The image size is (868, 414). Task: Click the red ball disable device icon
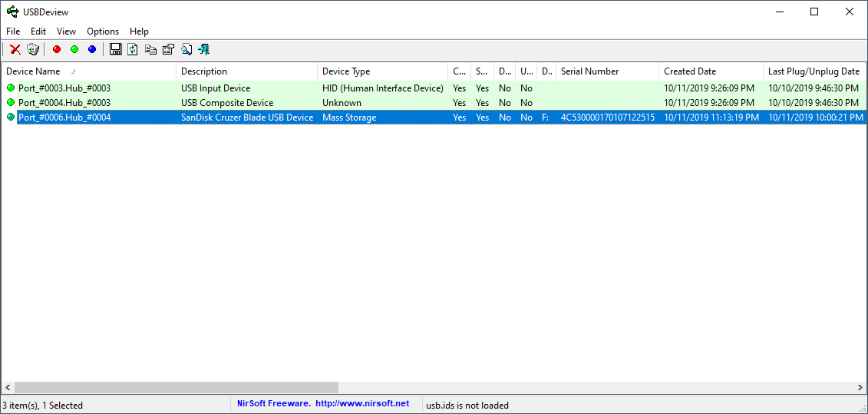point(57,50)
